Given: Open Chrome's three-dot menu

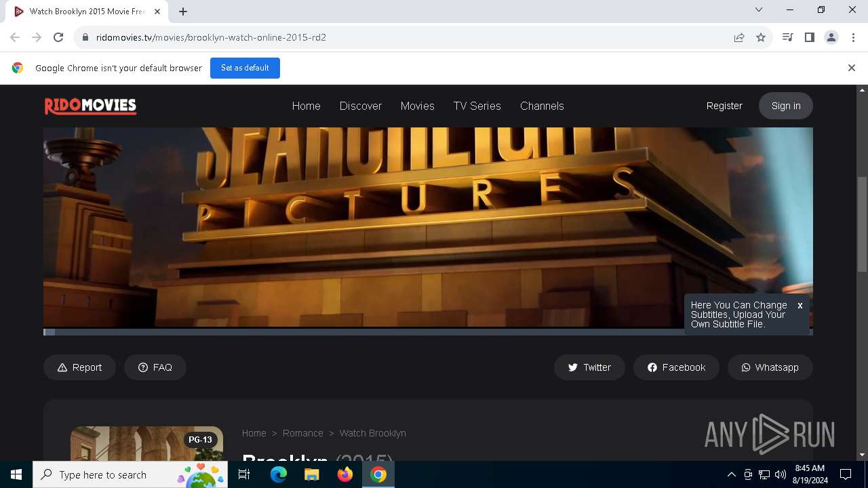Looking at the screenshot, I should click(853, 37).
